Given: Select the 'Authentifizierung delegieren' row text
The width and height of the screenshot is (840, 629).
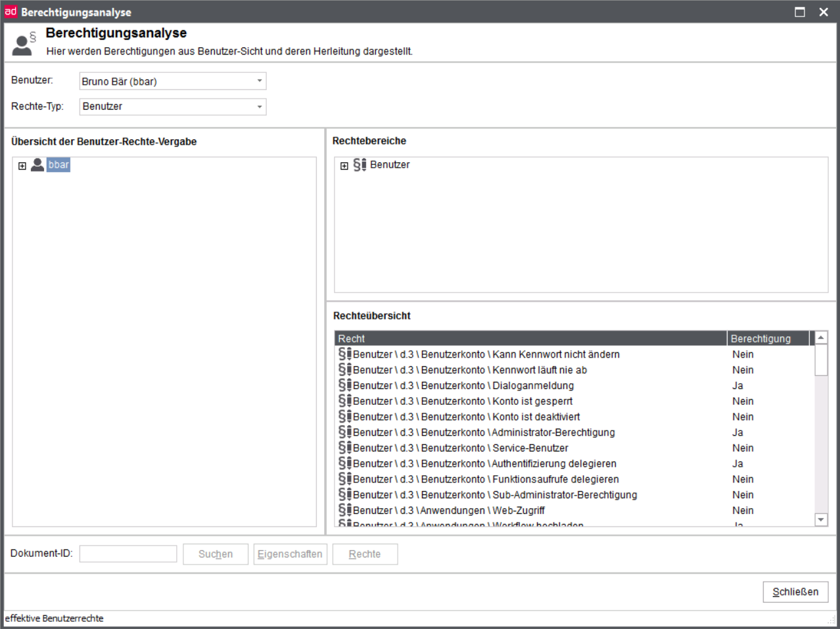Looking at the screenshot, I should [x=484, y=463].
